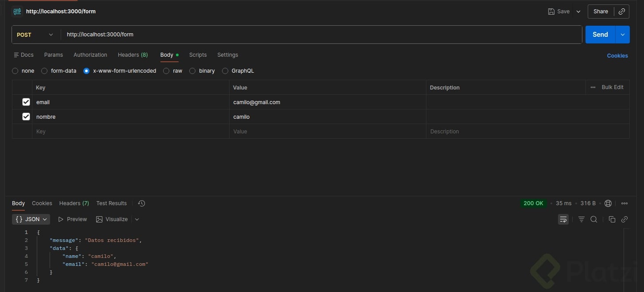
Task: Open the JSON response format dropdown
Action: (x=31, y=219)
